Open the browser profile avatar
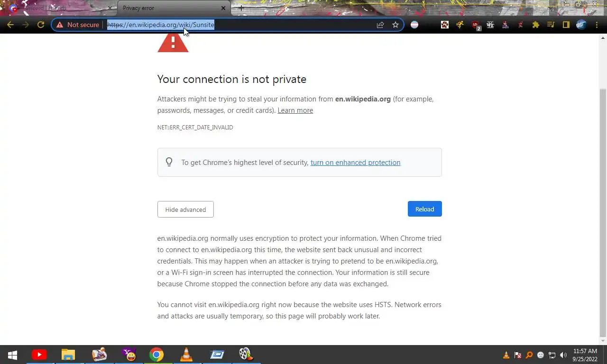Image resolution: width=607 pixels, height=364 pixels. pyautogui.click(x=581, y=25)
